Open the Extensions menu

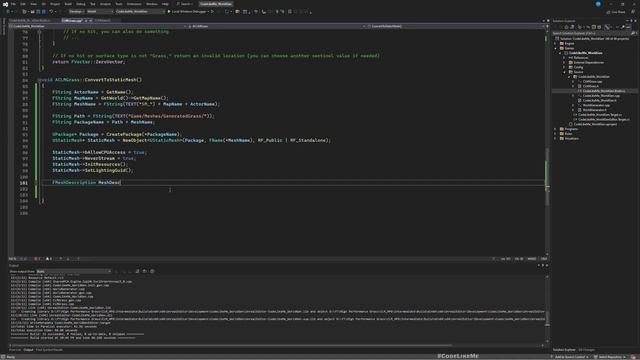pos(134,4)
